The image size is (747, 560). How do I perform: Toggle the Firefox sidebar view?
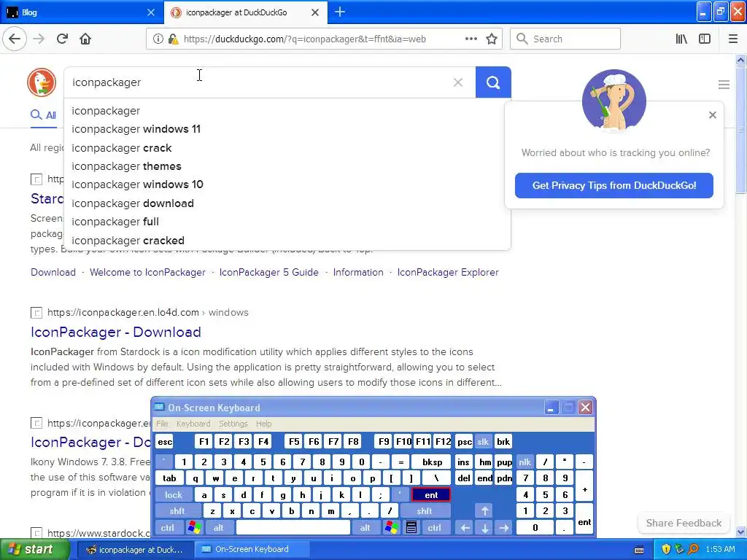(705, 39)
